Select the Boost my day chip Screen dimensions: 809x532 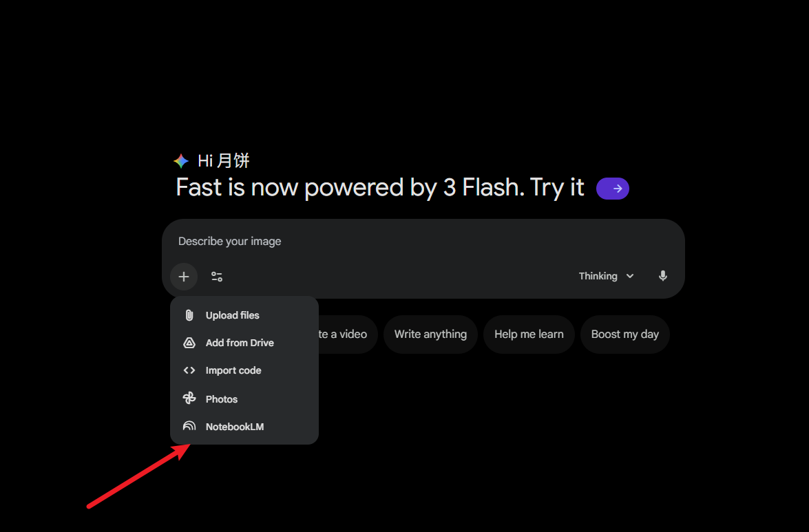(x=624, y=334)
